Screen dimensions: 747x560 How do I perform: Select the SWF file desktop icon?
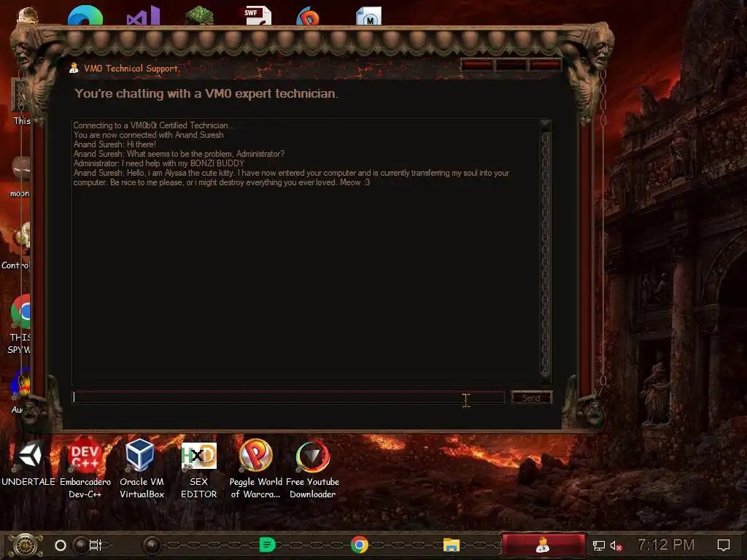point(258,15)
